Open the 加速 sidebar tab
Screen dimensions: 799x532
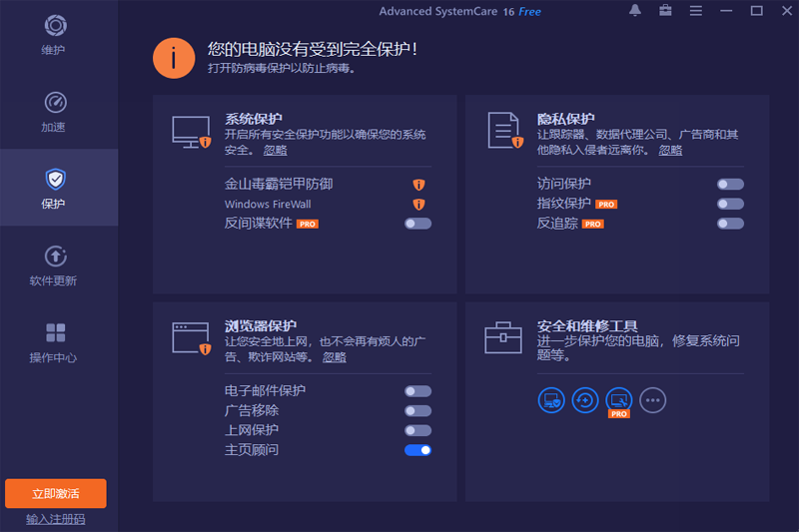tap(54, 112)
